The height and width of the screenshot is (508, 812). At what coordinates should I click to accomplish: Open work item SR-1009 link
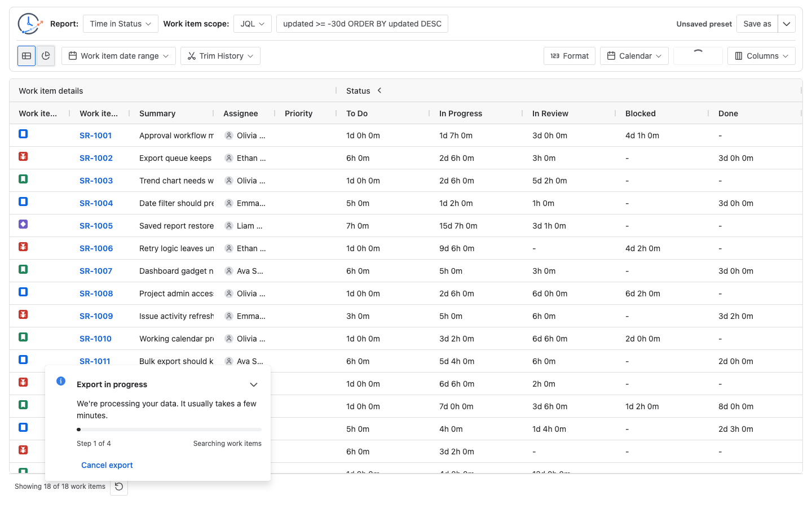[96, 316]
